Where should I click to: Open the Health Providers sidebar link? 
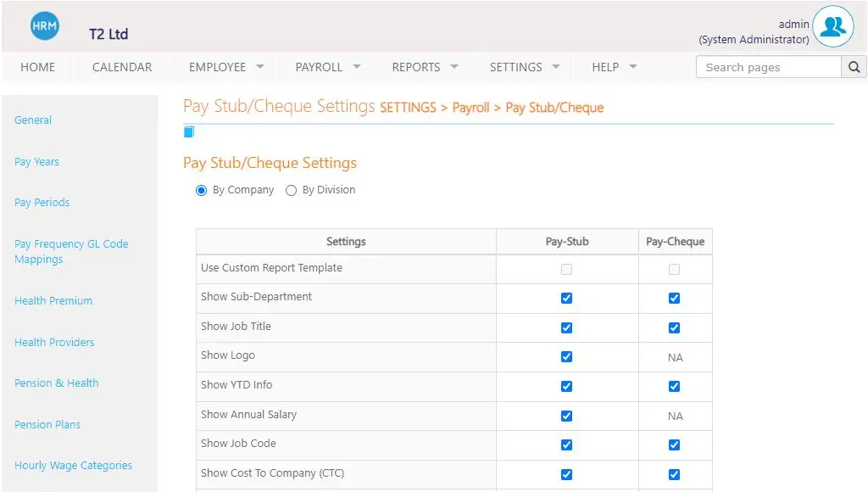54,343
